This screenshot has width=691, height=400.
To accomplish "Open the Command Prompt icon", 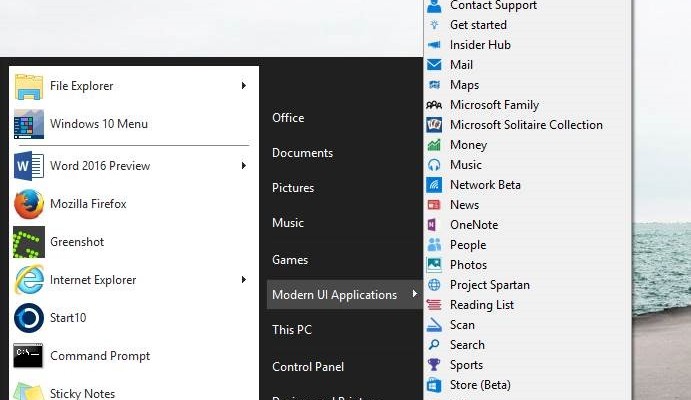I will click(29, 356).
